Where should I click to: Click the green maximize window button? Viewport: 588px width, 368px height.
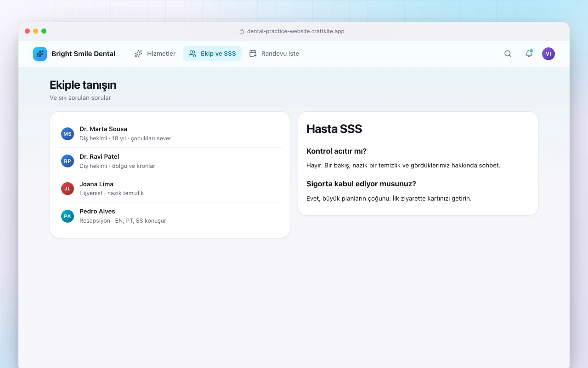coord(44,31)
